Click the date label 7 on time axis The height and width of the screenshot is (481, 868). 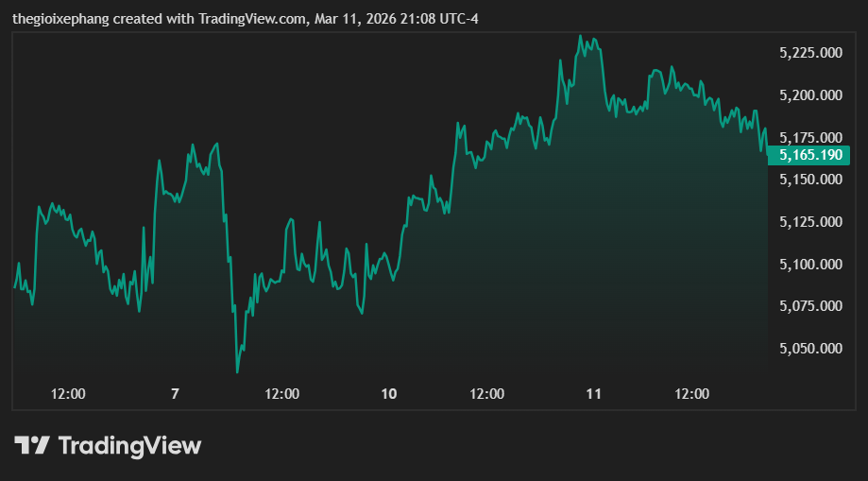175,393
